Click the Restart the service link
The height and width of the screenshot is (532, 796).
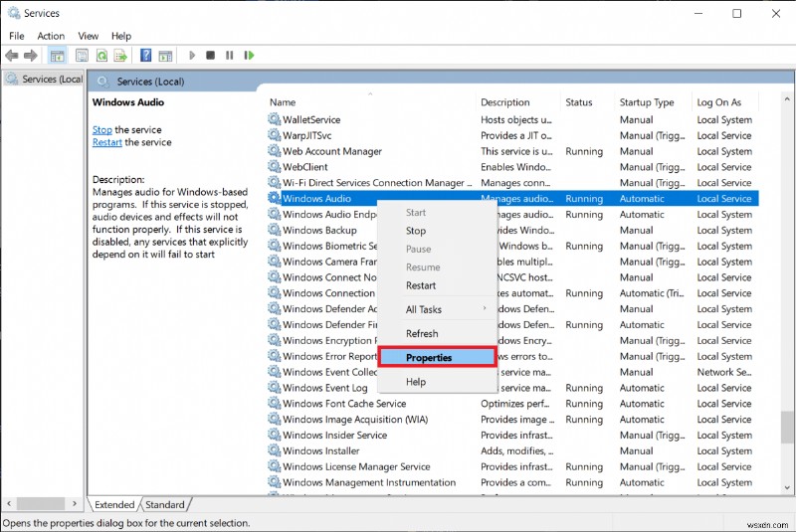[x=106, y=142]
